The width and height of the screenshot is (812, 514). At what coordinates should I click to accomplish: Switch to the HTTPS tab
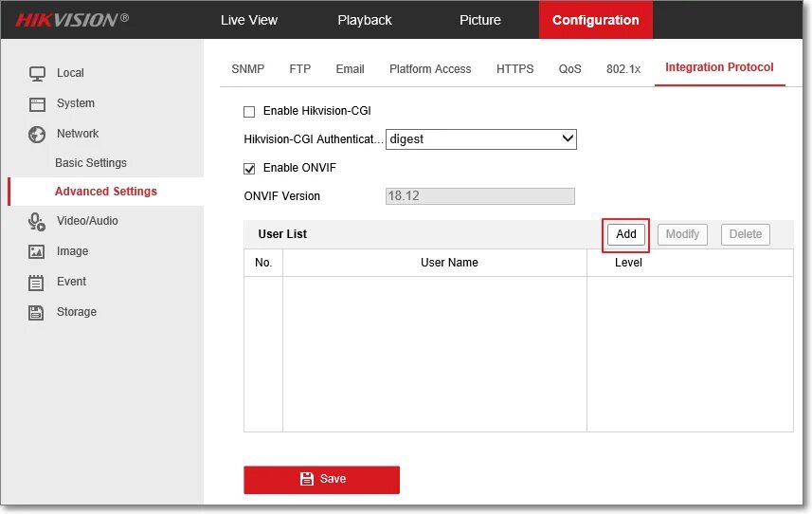(514, 69)
